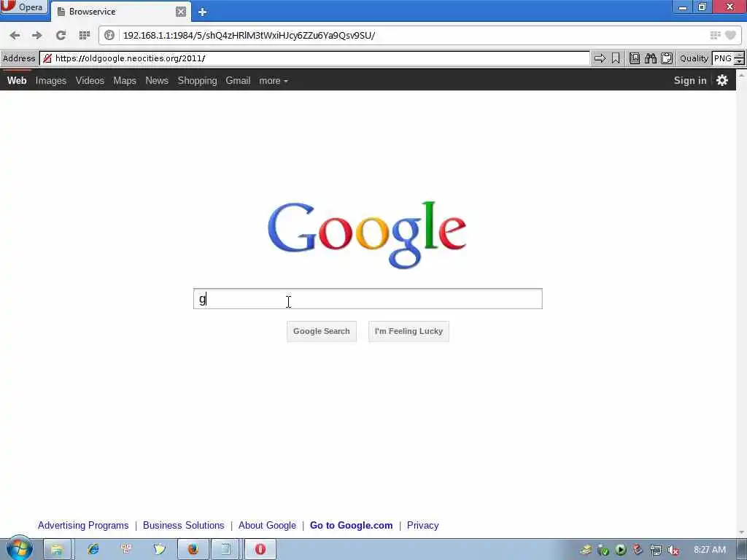The width and height of the screenshot is (747, 560).
Task: Click the Browservice Address field
Action: pos(314,58)
